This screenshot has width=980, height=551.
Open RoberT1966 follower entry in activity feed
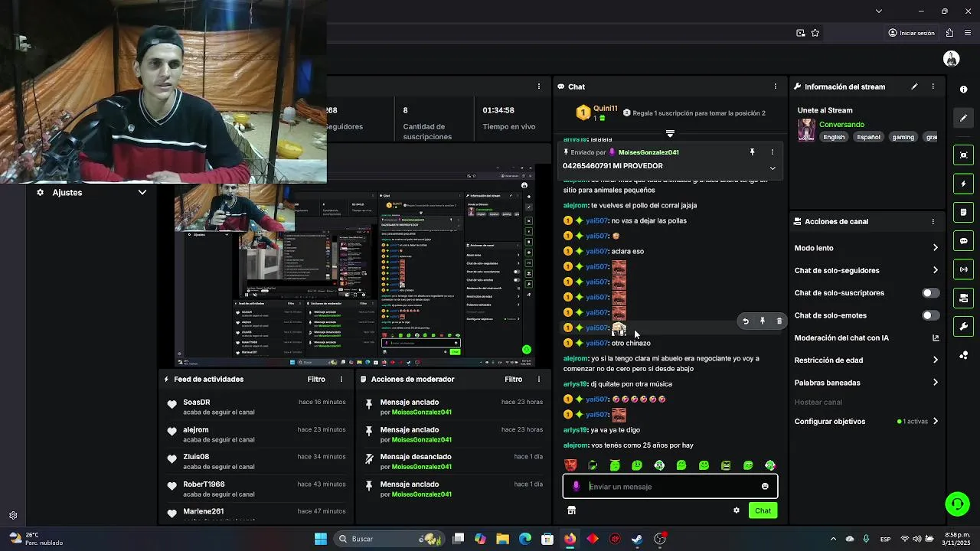255,489
